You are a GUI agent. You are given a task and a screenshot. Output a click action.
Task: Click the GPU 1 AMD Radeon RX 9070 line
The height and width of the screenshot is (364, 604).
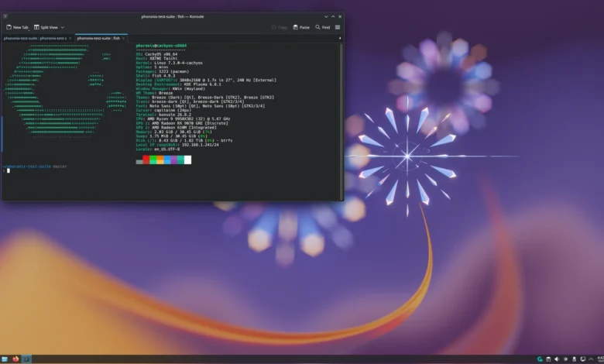[x=182, y=123]
